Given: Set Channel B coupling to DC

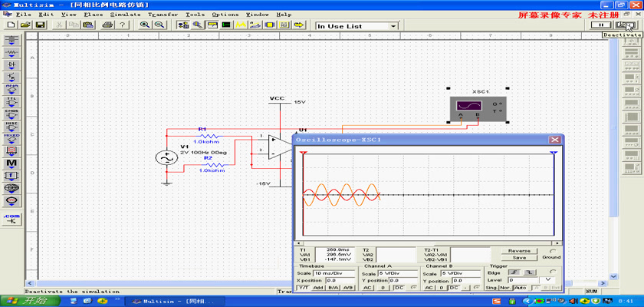Looking at the screenshot, I should click(x=453, y=288).
